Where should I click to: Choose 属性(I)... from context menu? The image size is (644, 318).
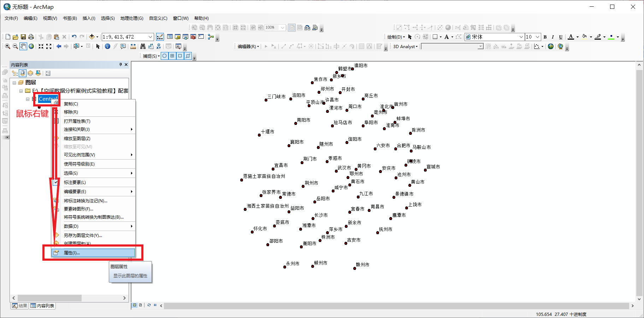pyautogui.click(x=93, y=253)
